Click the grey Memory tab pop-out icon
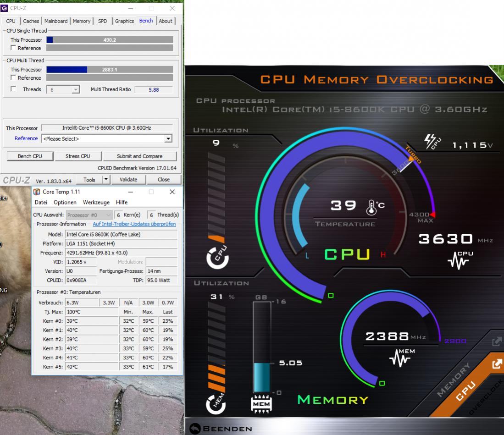This screenshot has width=504, height=435. click(497, 341)
